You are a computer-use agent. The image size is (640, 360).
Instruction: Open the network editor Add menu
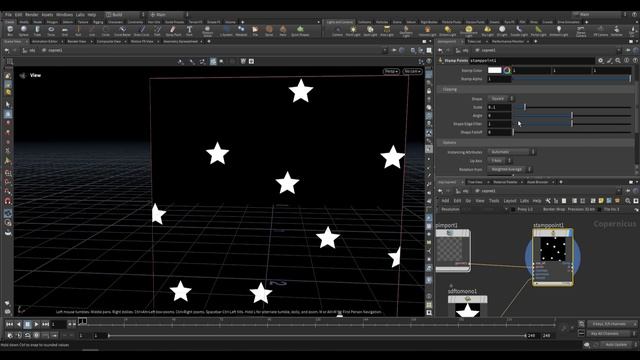(445, 201)
